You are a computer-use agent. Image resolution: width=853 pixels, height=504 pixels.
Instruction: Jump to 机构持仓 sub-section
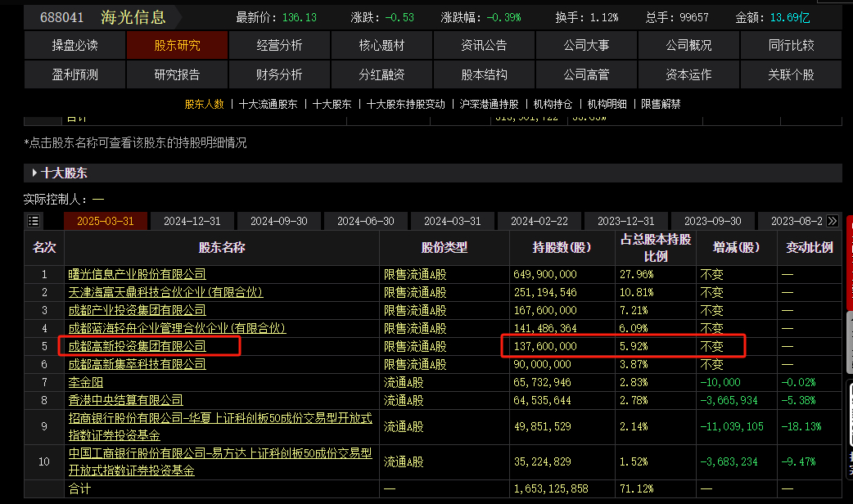point(553,104)
